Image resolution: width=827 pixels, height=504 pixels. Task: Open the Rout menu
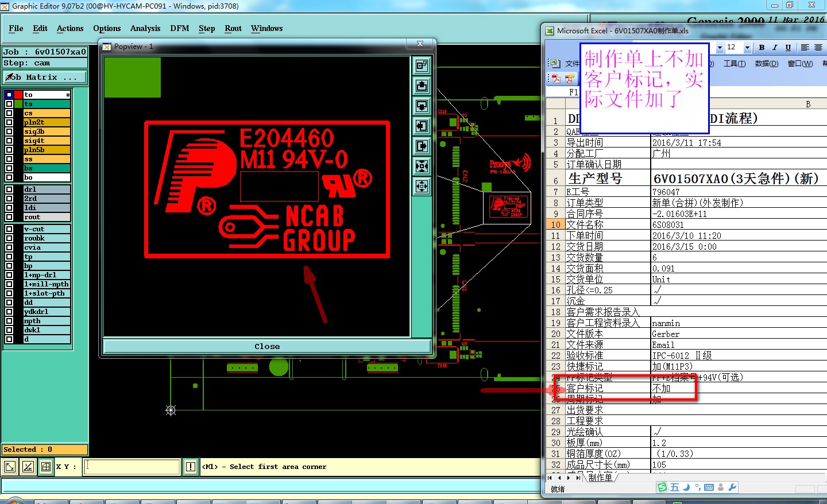pos(233,28)
